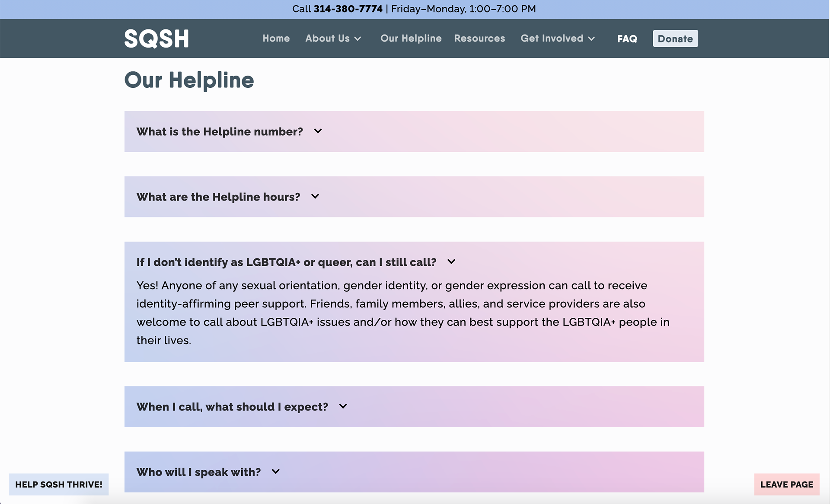Click the Get Involved dropdown chevron

coord(591,39)
